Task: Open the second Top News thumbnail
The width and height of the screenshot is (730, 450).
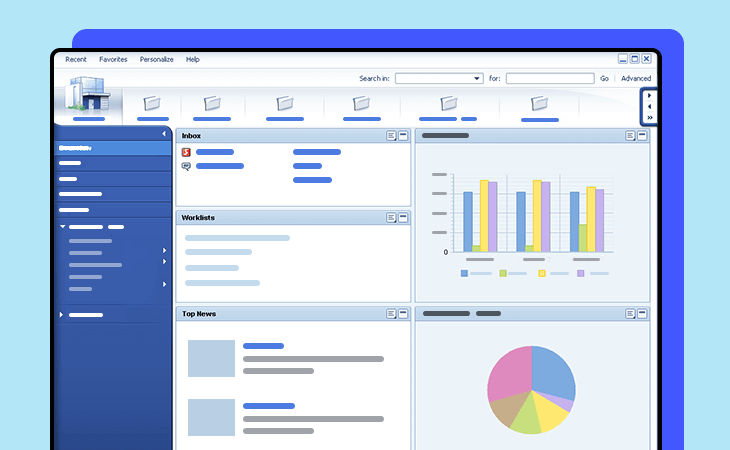Action: click(211, 417)
